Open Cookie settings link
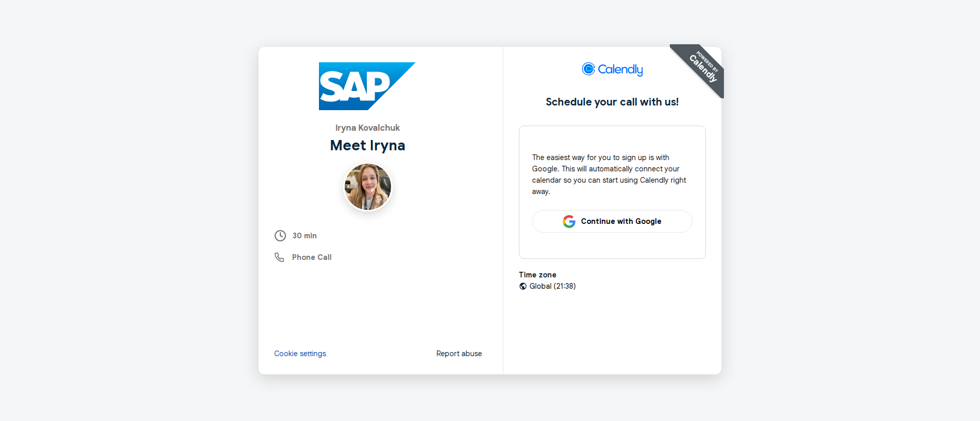This screenshot has height=421, width=980. [300, 354]
